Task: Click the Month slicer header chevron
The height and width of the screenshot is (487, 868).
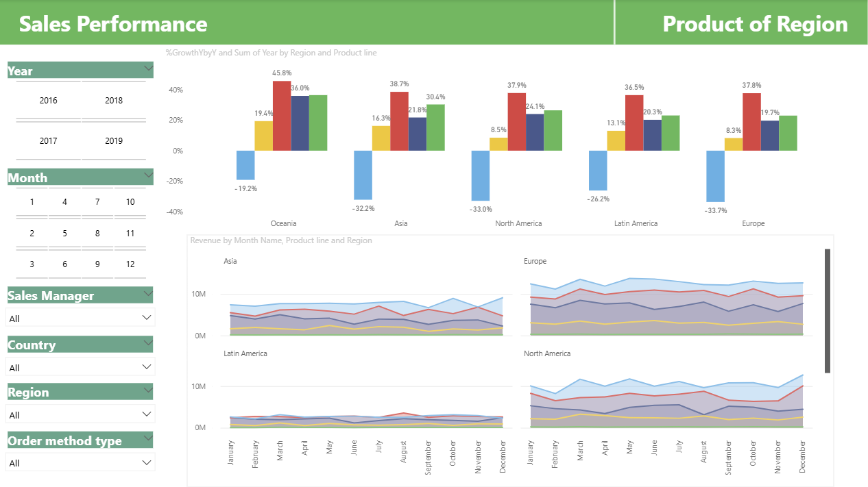Action: pyautogui.click(x=148, y=175)
